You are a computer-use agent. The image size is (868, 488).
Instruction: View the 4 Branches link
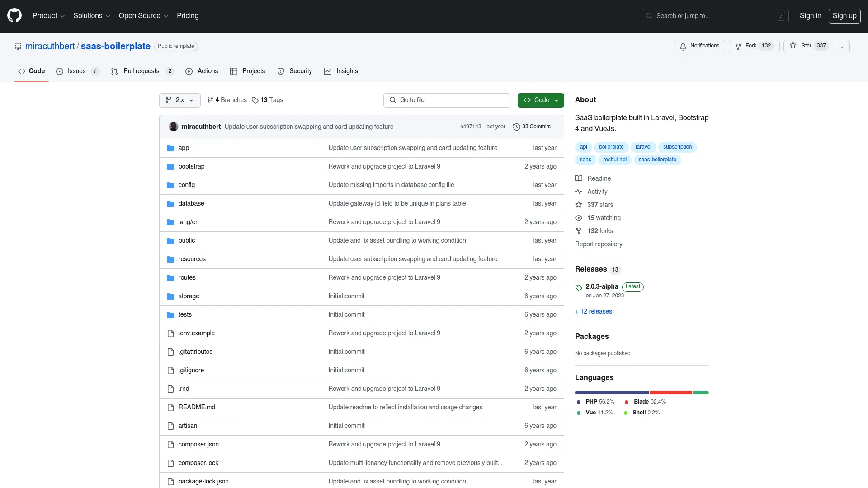tap(227, 100)
